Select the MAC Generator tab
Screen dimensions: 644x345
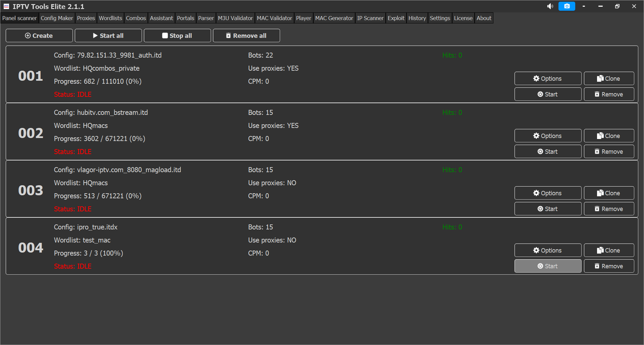[x=334, y=18]
